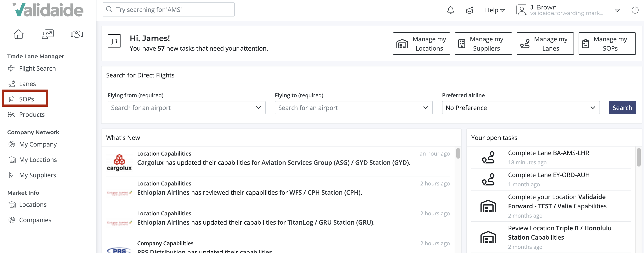Click the handshake icon in the sidebar

pos(76,34)
